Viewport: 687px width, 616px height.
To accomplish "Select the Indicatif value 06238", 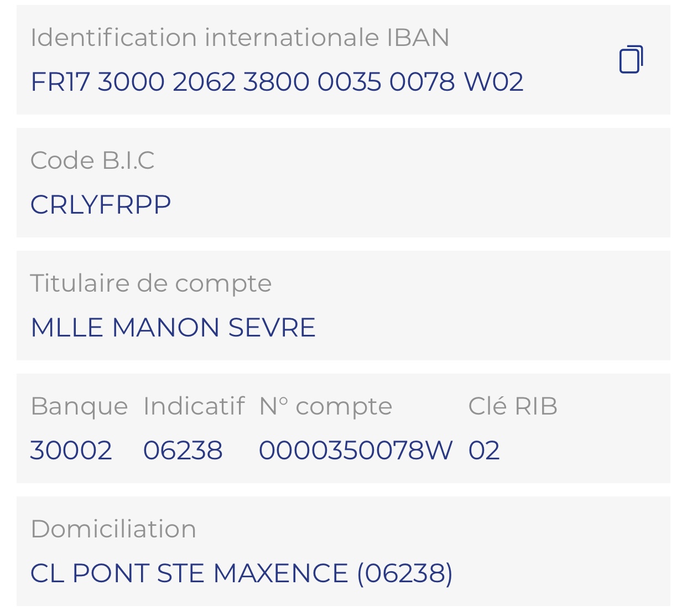I will (x=183, y=450).
